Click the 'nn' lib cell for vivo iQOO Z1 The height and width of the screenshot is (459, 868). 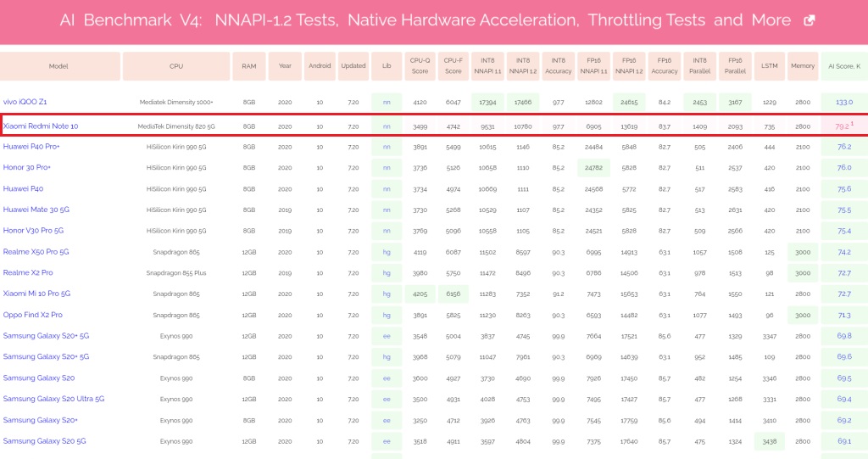(387, 102)
